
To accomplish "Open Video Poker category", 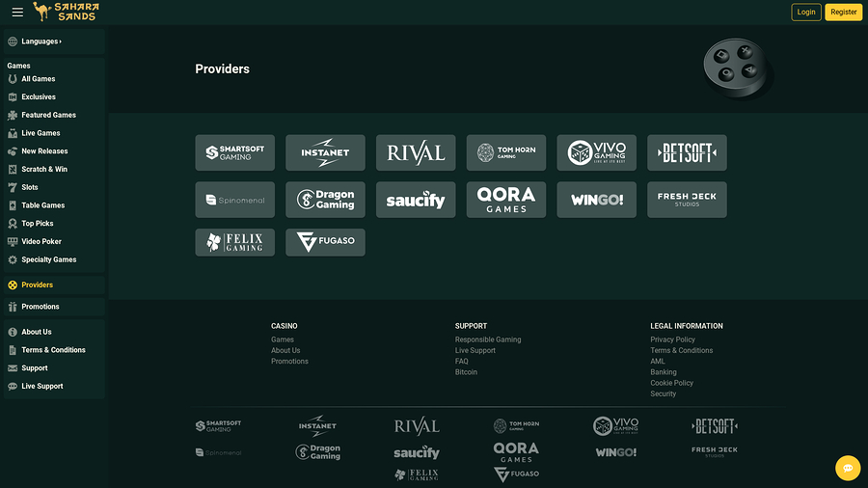I will click(x=41, y=241).
